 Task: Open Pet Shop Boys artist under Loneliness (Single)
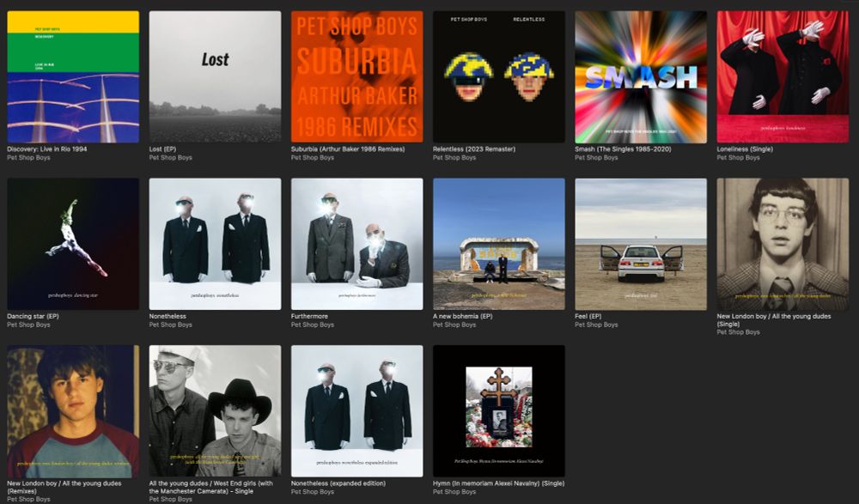[738, 158]
